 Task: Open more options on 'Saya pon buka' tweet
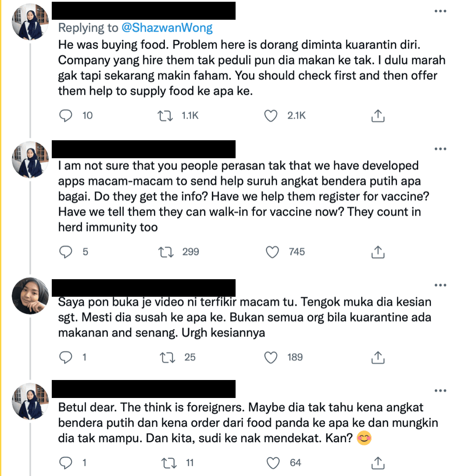pos(440,286)
